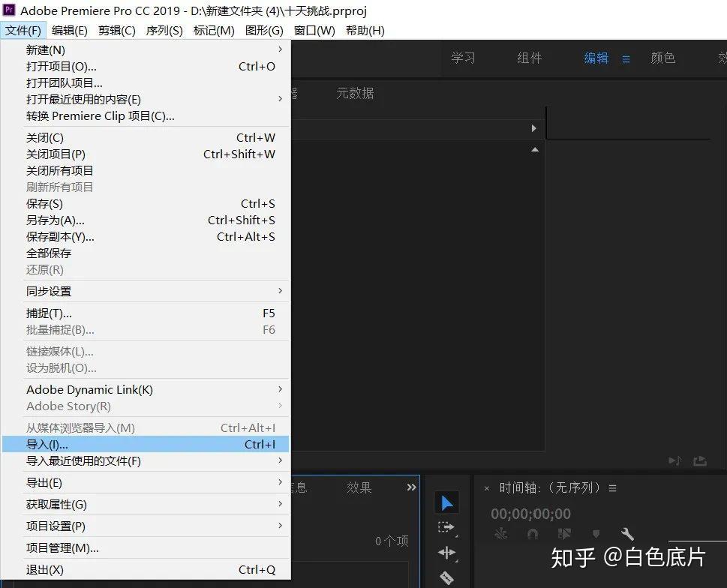Choose Capture (捕捉) F5
Image resolution: width=727 pixels, height=588 pixels.
[146, 313]
